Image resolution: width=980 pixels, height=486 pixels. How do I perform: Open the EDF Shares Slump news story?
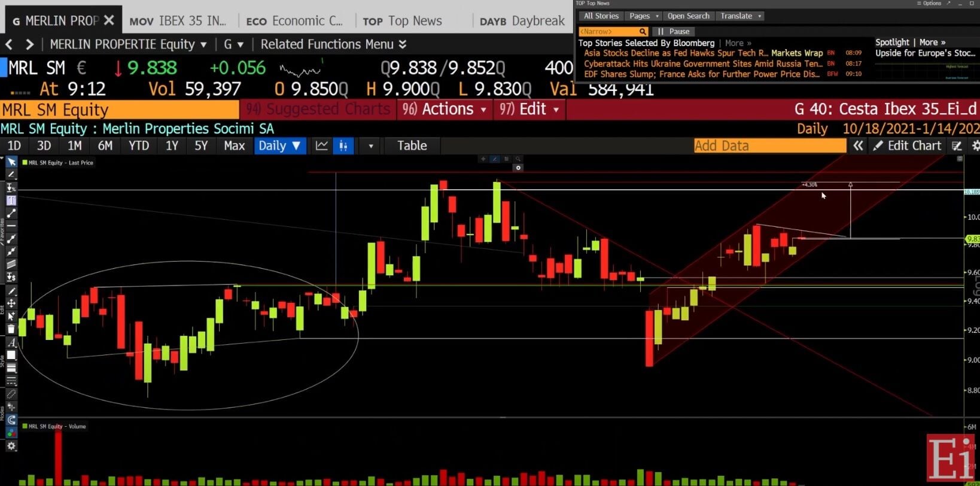(x=702, y=74)
